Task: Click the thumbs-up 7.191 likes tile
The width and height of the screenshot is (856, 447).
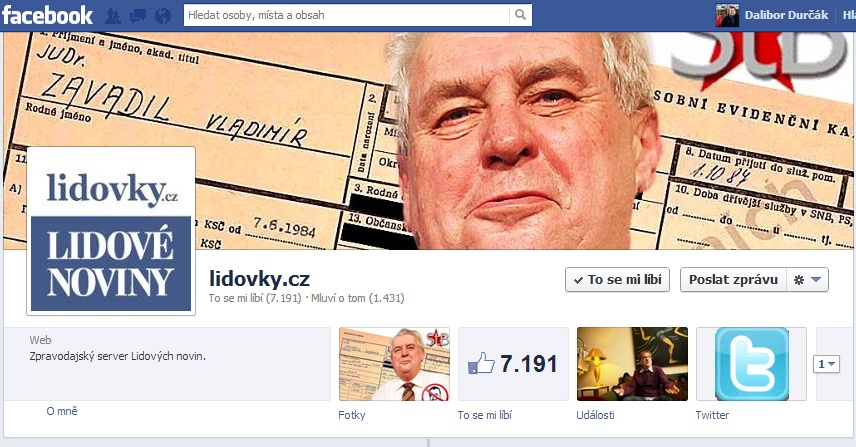Action: (513, 364)
